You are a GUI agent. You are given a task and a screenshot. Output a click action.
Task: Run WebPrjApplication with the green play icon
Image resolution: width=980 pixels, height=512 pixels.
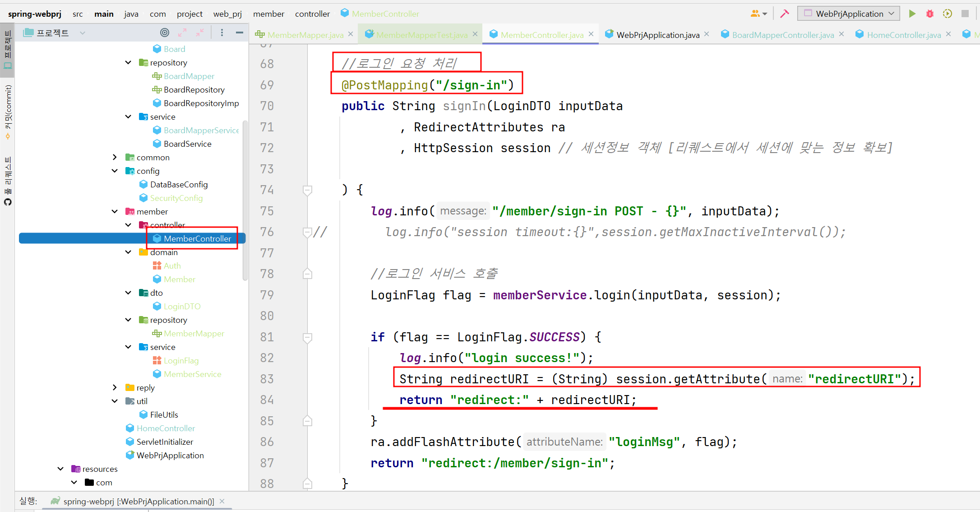tap(912, 14)
